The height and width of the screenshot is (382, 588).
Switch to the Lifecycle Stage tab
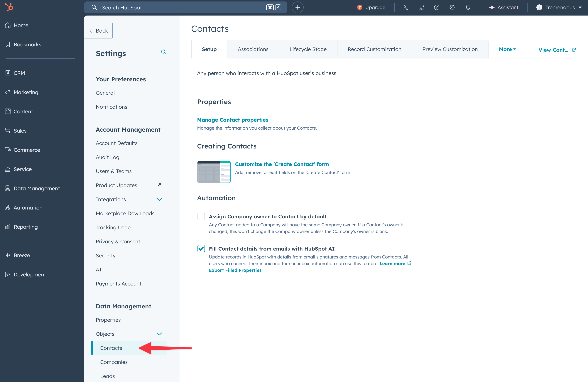[x=308, y=49]
